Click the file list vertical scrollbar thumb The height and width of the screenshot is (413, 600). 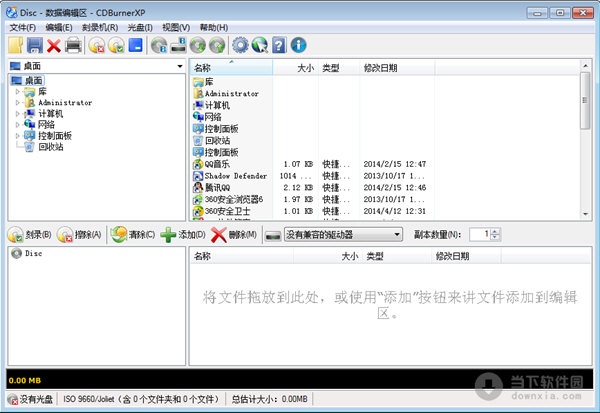pos(585,101)
